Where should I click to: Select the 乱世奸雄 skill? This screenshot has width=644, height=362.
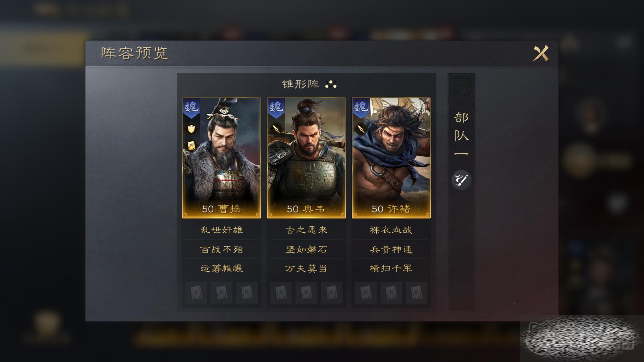click(x=221, y=230)
